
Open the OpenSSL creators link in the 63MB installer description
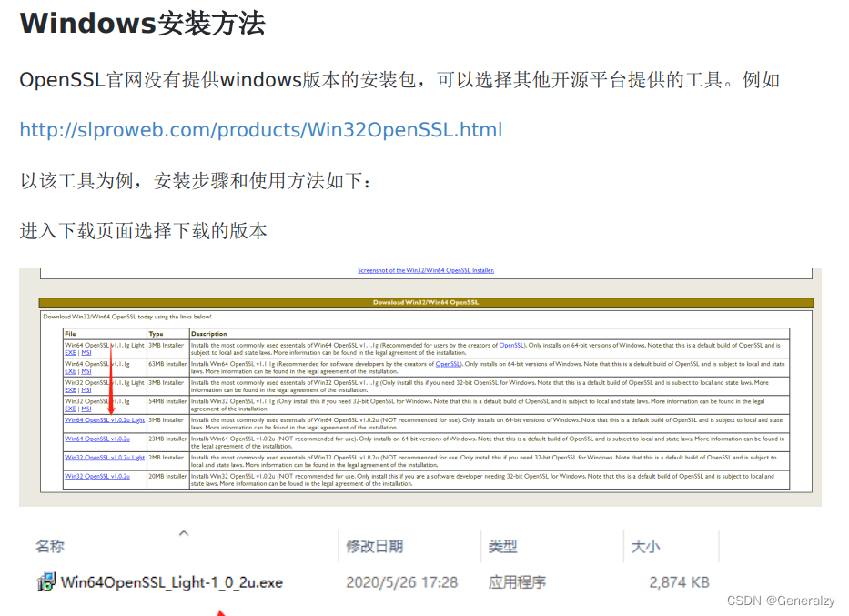(448, 364)
